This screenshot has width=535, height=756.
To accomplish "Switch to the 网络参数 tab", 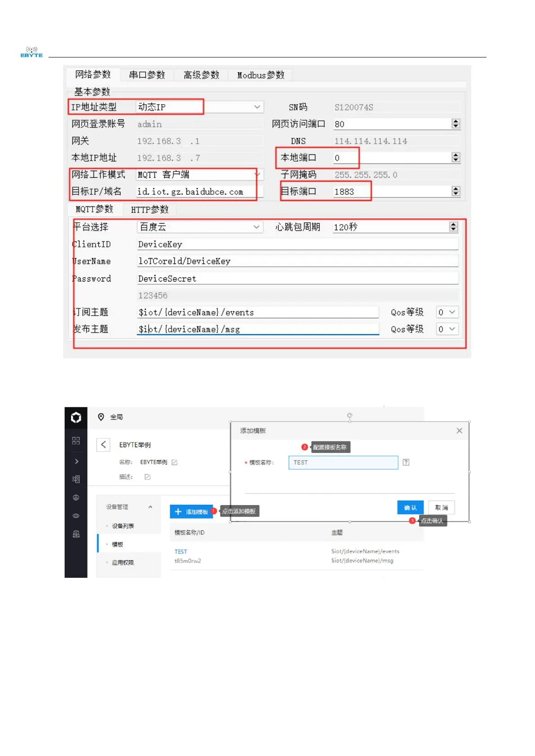I will 93,75.
